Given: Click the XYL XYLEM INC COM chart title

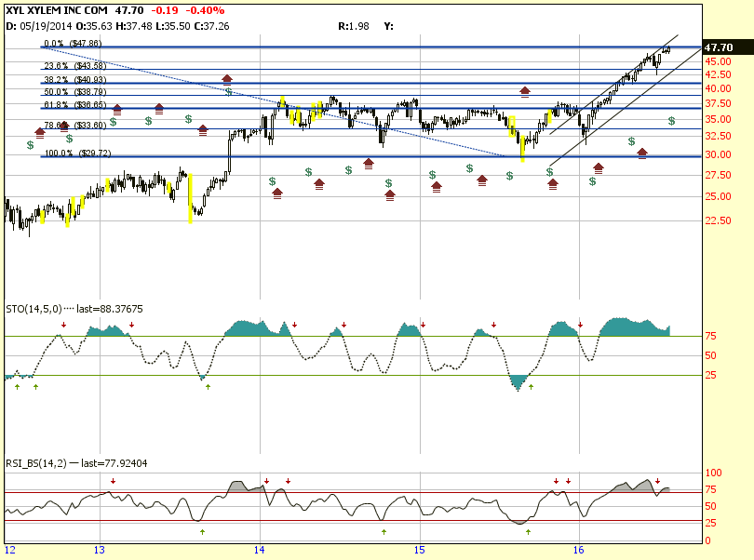Looking at the screenshot, I should coord(57,10).
